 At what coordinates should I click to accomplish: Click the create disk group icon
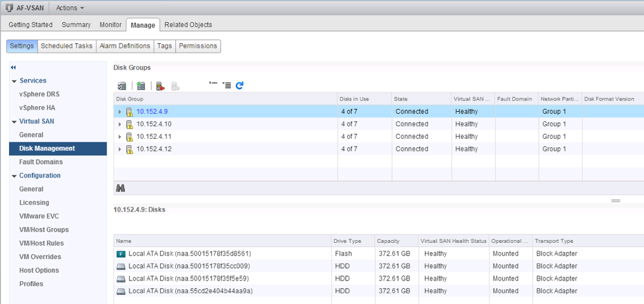click(x=141, y=85)
